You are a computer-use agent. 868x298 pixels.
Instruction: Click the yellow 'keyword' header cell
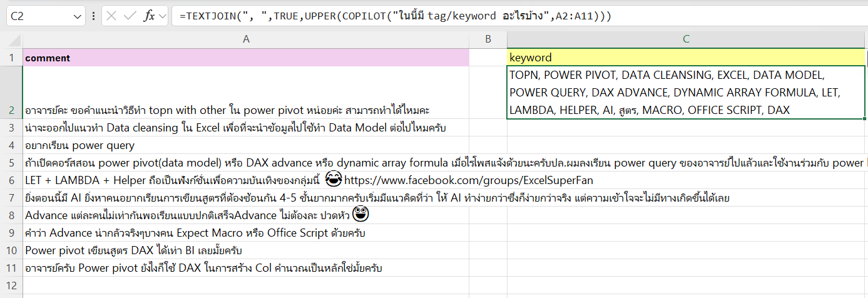(x=686, y=58)
